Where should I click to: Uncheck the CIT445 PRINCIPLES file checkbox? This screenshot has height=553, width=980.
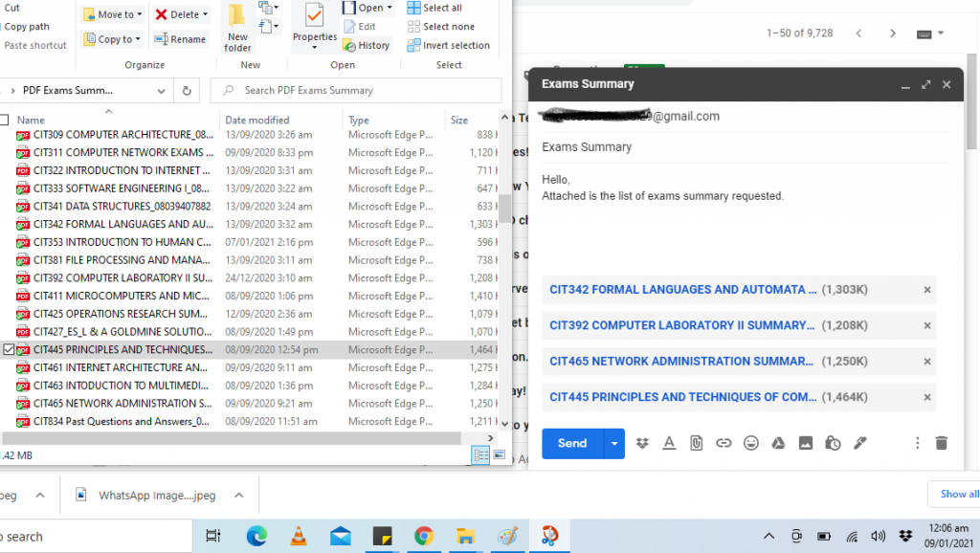[x=9, y=350]
